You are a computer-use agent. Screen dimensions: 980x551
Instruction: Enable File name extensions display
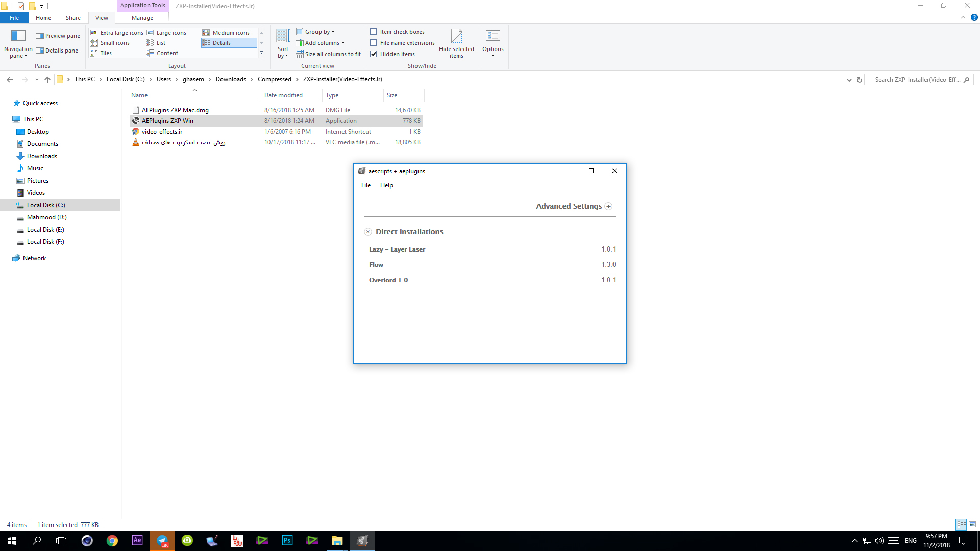coord(374,42)
